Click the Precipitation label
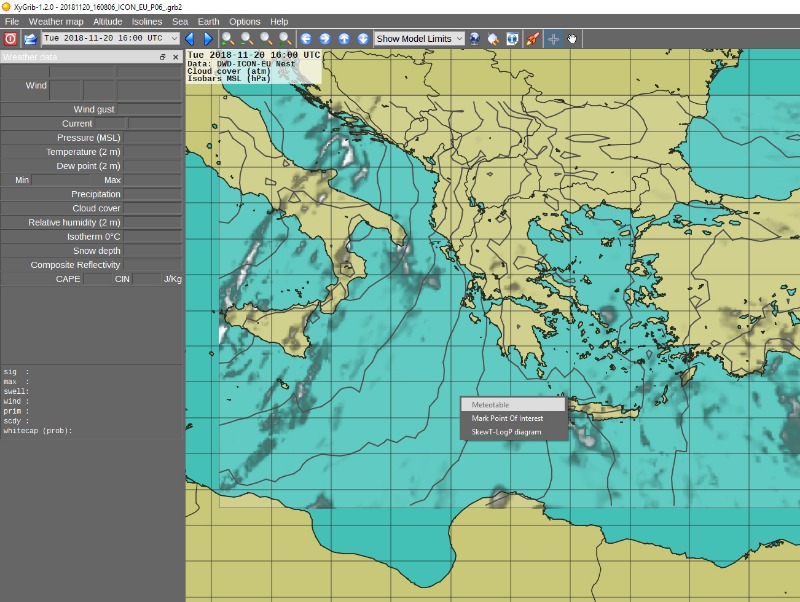The height and width of the screenshot is (602, 800). pos(96,194)
